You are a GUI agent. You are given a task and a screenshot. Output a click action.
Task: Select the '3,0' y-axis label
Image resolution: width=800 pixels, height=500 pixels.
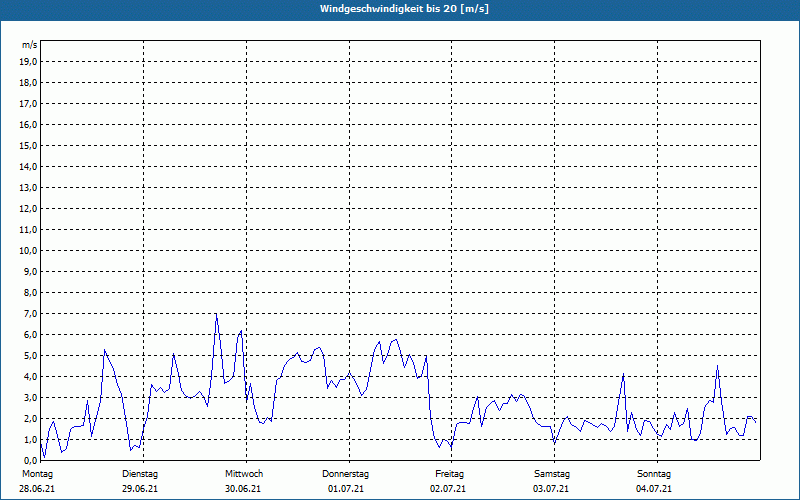tap(31, 397)
